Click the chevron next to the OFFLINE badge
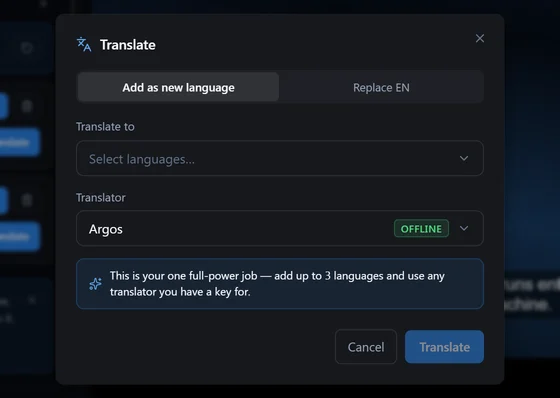 (x=464, y=228)
